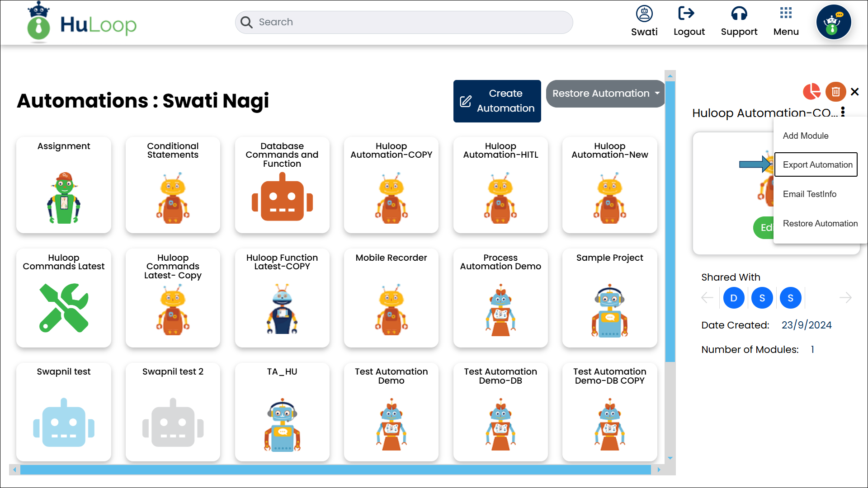Click the blue vertical scrollbar thumb

(x=670, y=221)
